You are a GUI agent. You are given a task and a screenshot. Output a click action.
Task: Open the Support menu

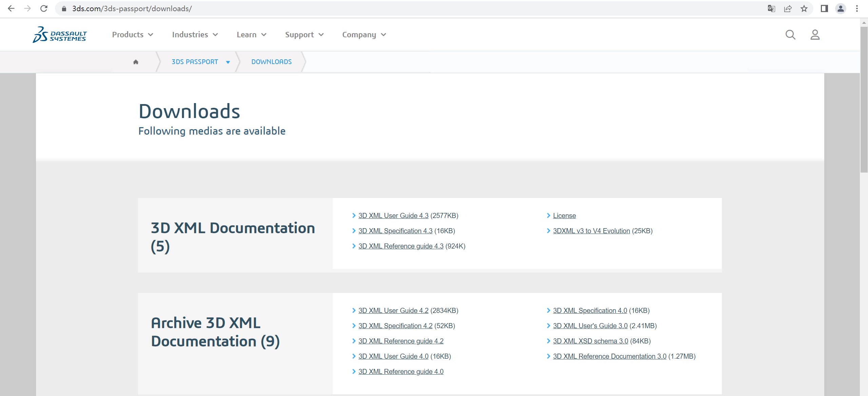[x=304, y=35]
